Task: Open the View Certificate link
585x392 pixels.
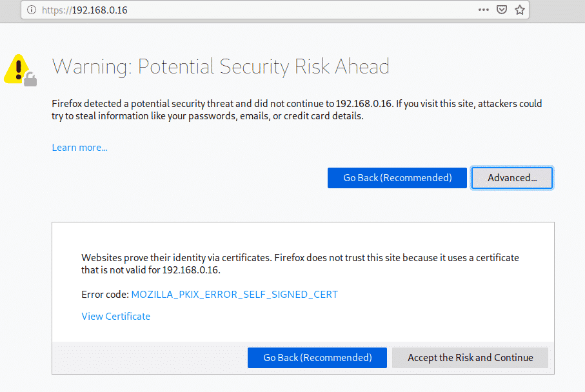Action: [115, 317]
